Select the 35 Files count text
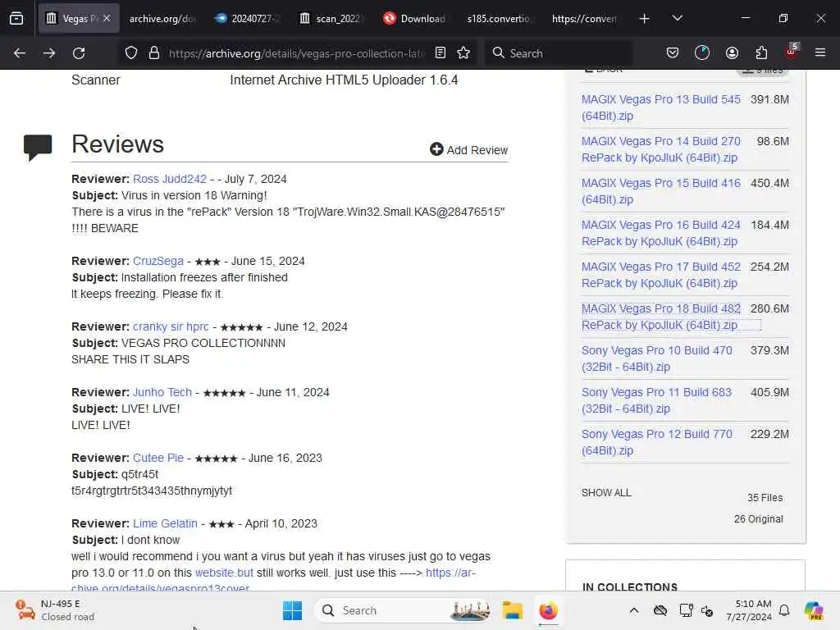The height and width of the screenshot is (630, 840). coord(765,498)
